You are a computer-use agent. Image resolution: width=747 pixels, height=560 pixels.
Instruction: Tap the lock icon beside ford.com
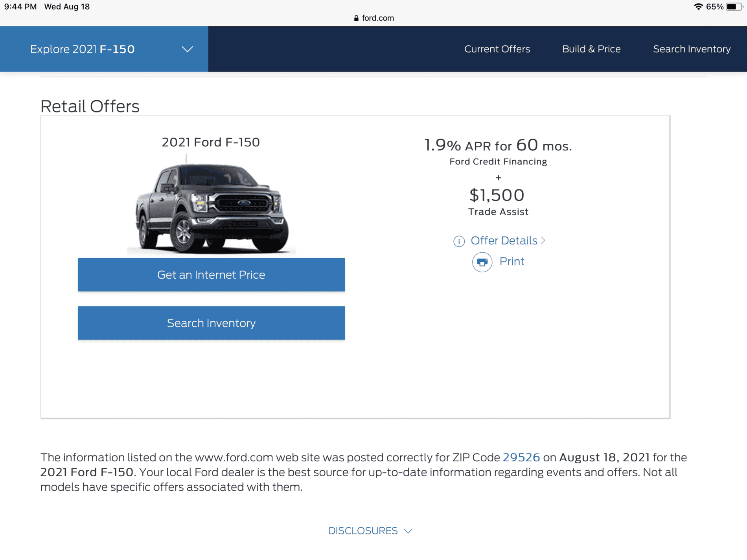356,18
